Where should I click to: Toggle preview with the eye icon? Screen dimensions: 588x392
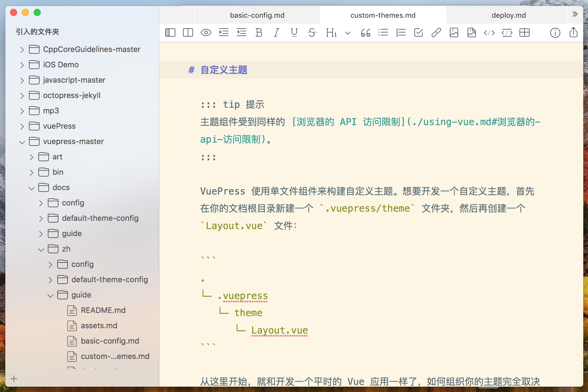click(206, 32)
